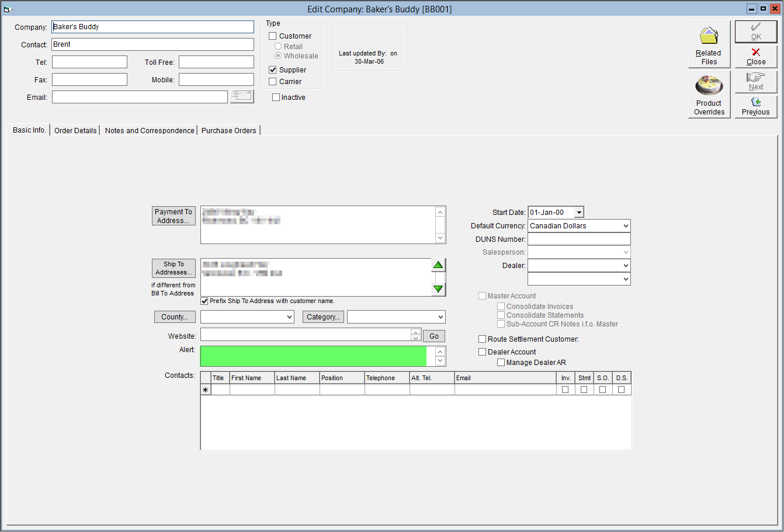Click Email column header in Contacts grid
784x532 pixels.
[x=505, y=378]
